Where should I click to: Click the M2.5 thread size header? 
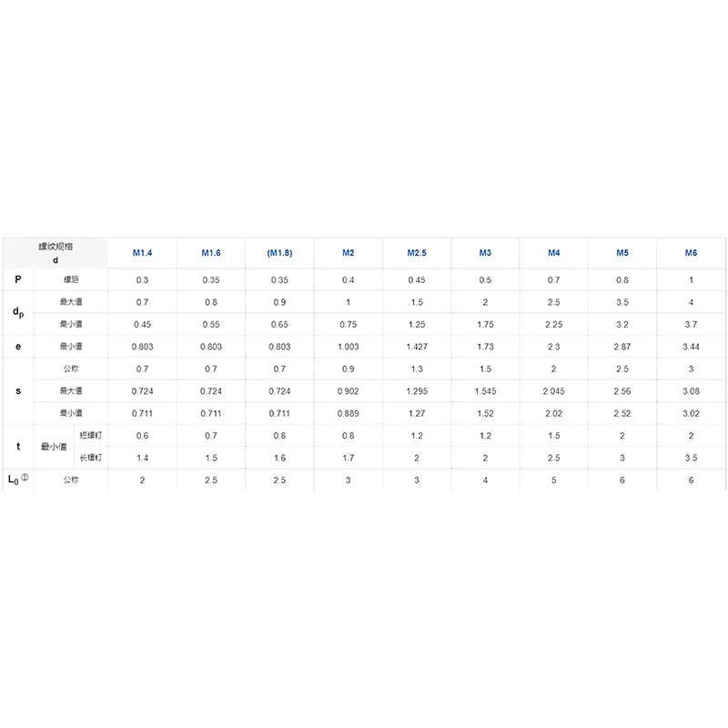coord(417,252)
